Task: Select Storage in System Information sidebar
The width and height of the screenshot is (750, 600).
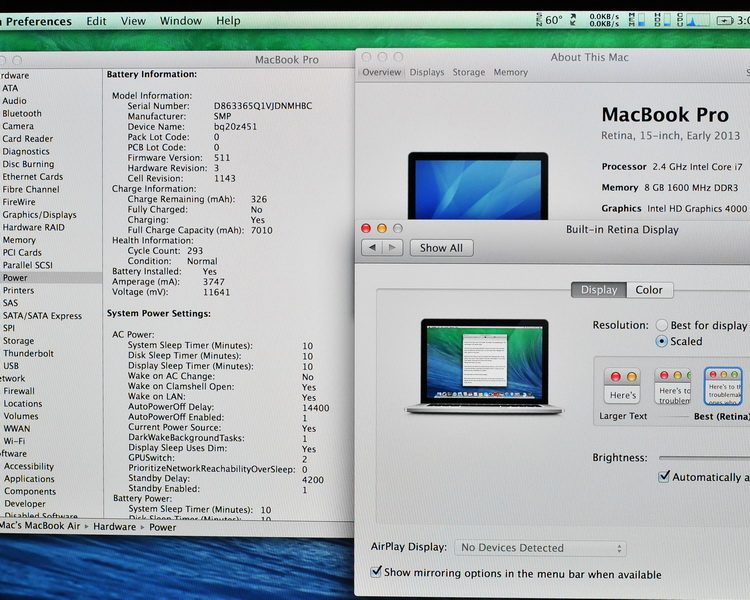Action: point(19,341)
